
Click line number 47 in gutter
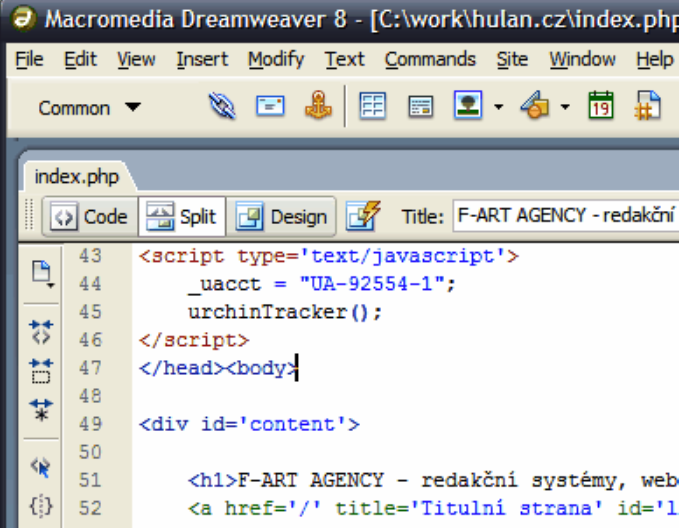[90, 368]
